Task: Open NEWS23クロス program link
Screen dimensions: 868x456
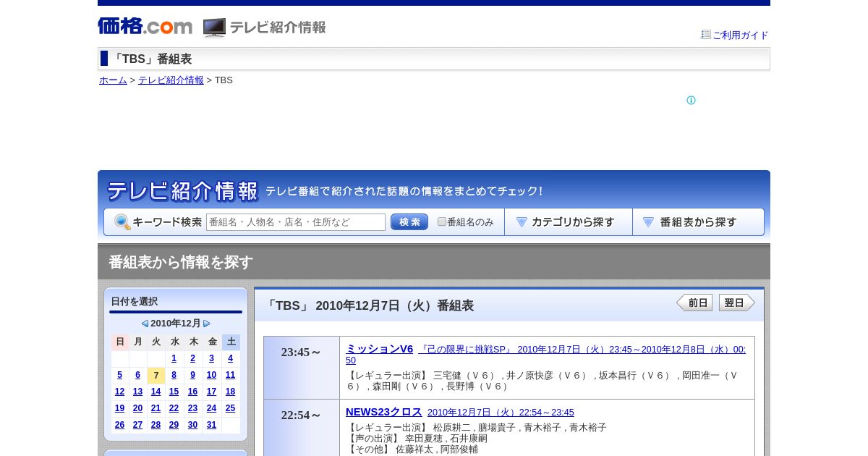Action: [x=383, y=412]
